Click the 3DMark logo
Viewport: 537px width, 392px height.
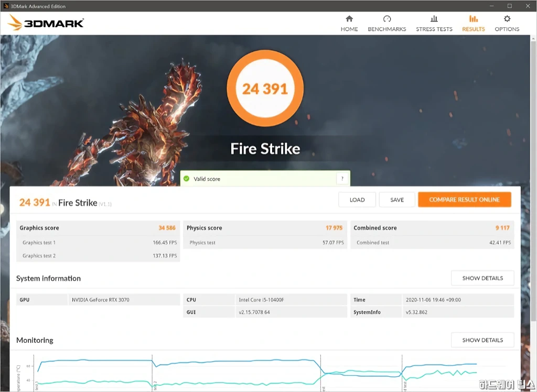[46, 23]
